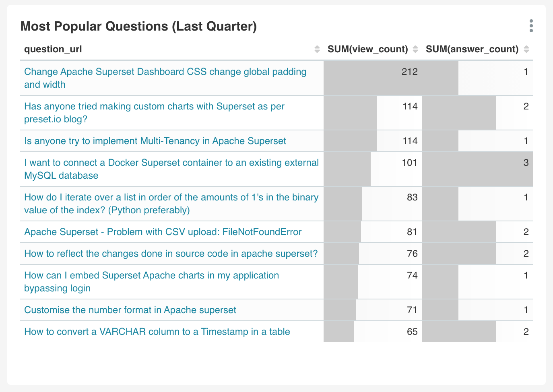Image resolution: width=553 pixels, height=392 pixels.
Task: Click sort arrows next to SUM(view_count)
Action: [416, 49]
